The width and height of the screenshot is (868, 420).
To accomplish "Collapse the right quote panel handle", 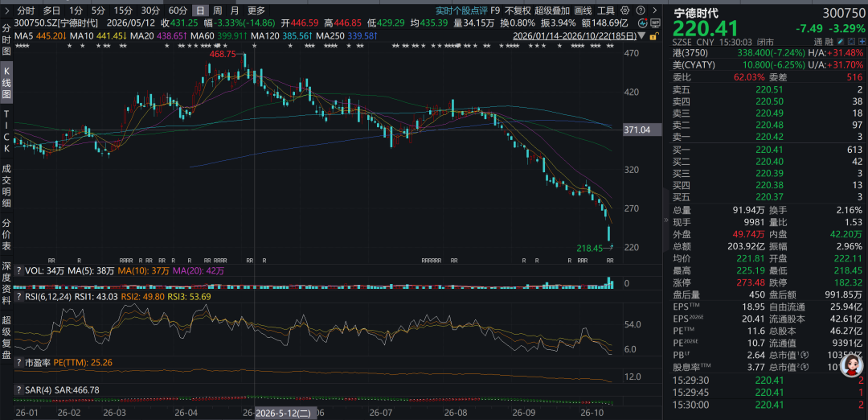I will pyautogui.click(x=666, y=220).
